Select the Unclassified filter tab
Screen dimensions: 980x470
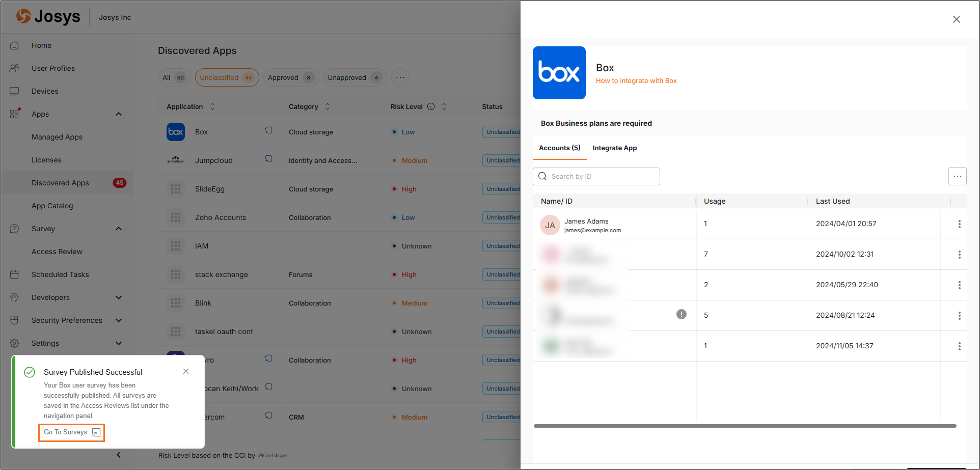(x=227, y=77)
